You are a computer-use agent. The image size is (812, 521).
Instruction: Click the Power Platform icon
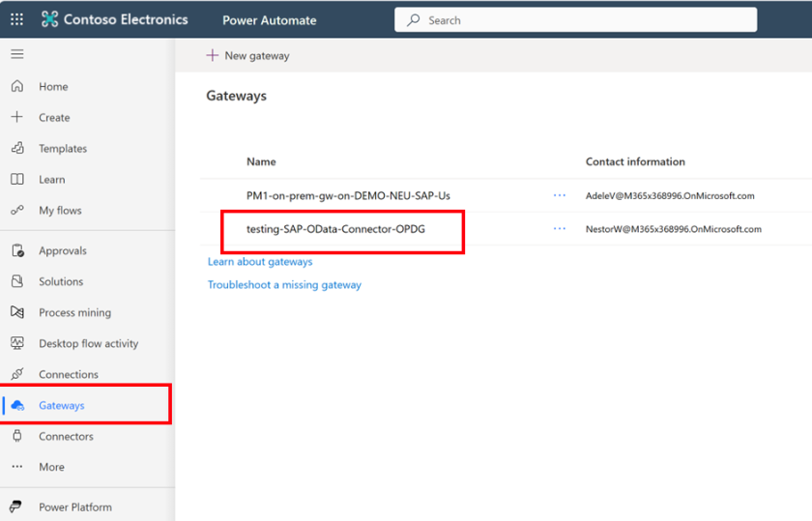pos(16,507)
